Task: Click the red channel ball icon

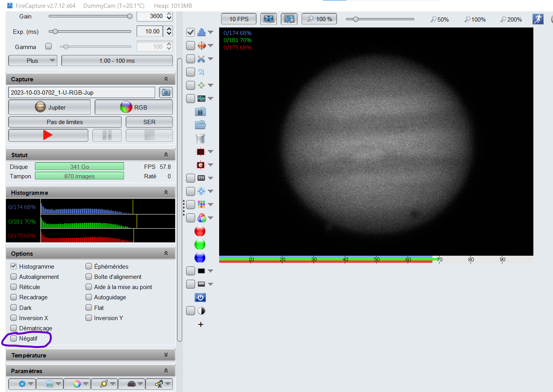Action: coord(200,231)
